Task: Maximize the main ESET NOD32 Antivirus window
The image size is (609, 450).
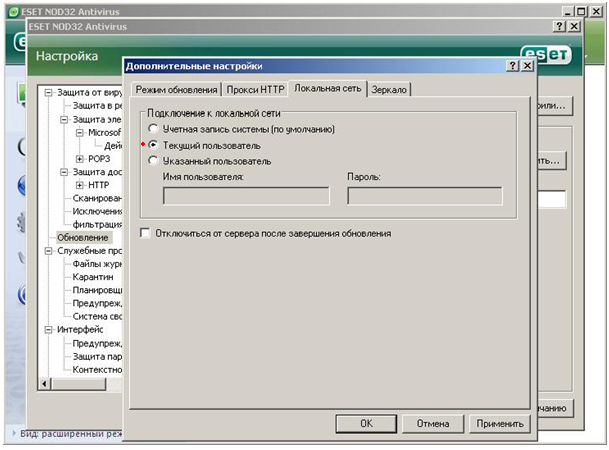Action: 581,12
